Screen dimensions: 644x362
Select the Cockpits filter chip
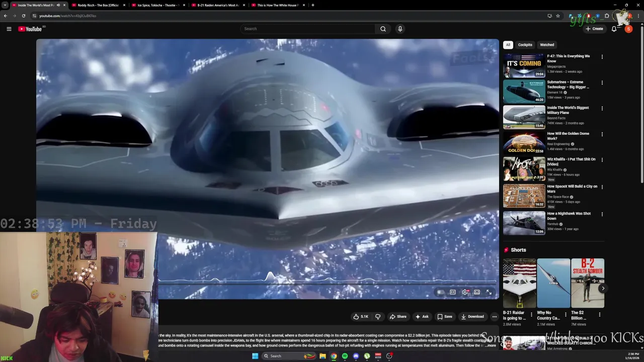point(525,45)
